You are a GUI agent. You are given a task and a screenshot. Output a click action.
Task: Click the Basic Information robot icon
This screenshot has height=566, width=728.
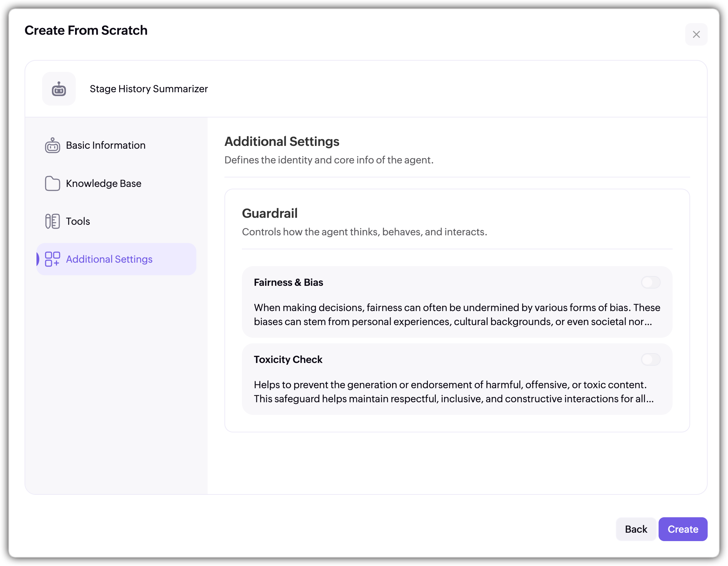coord(52,145)
